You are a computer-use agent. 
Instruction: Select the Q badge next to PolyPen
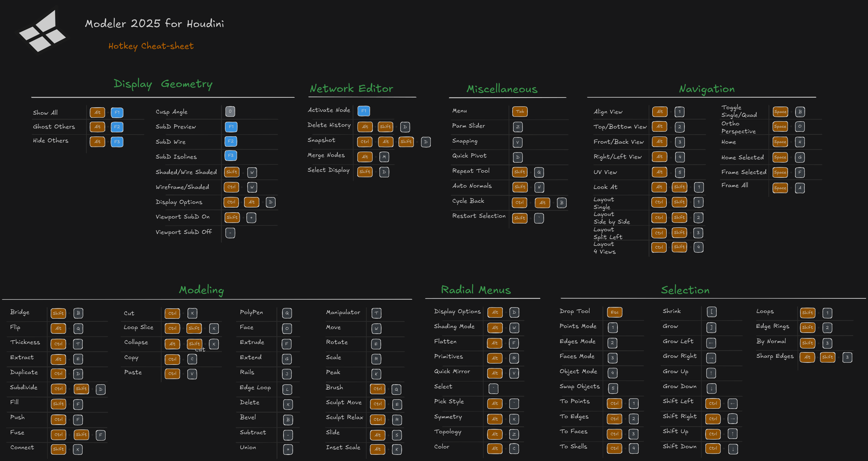tap(287, 313)
